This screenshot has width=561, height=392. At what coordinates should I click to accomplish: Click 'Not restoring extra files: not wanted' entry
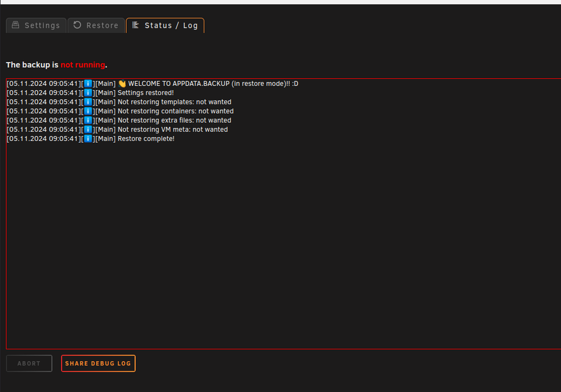click(174, 121)
